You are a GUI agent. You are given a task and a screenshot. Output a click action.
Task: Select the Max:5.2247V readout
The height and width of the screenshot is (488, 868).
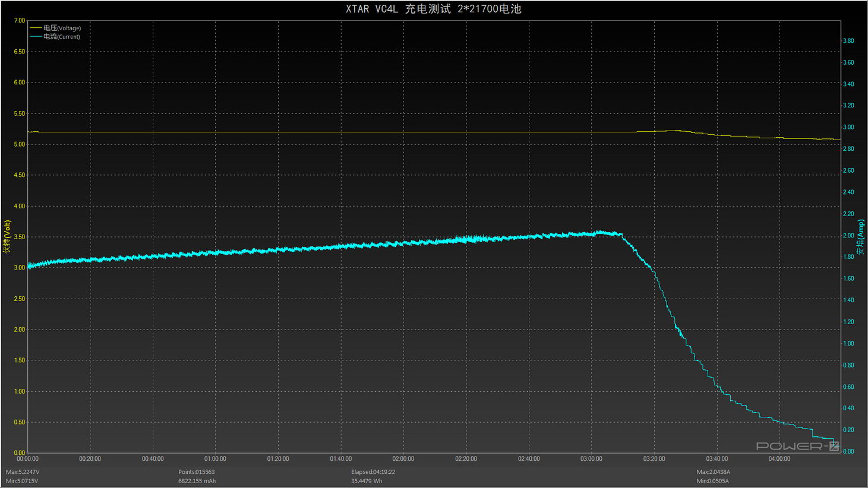point(23,472)
